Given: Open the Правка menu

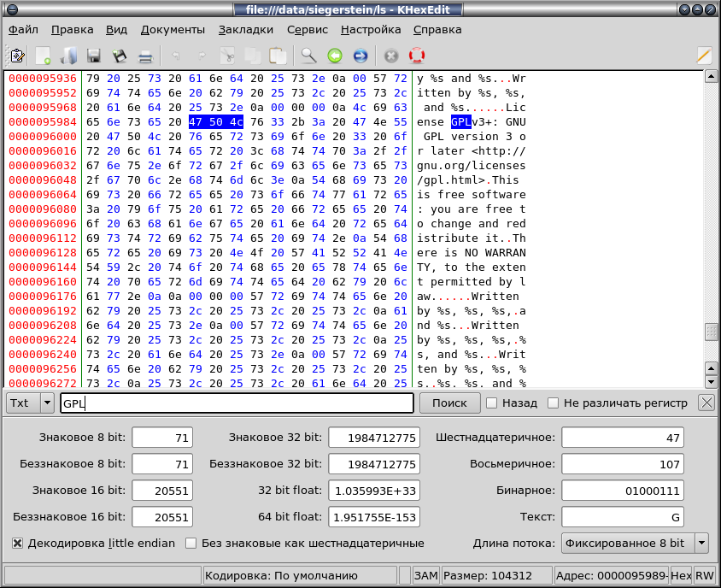Looking at the screenshot, I should point(73,29).
